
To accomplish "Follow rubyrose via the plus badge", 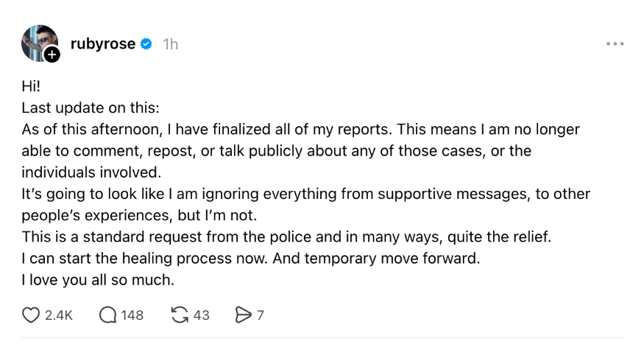I will [x=52, y=55].
